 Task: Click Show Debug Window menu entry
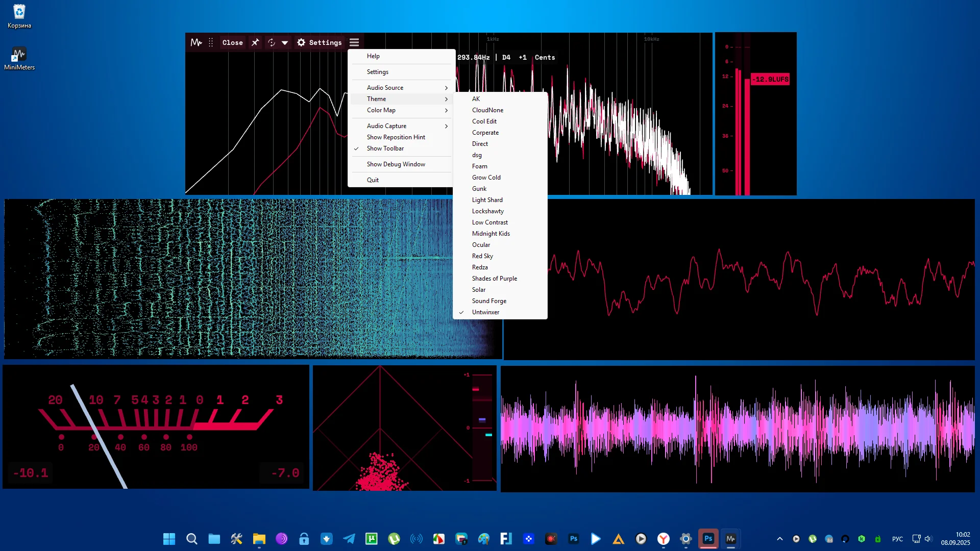tap(396, 164)
